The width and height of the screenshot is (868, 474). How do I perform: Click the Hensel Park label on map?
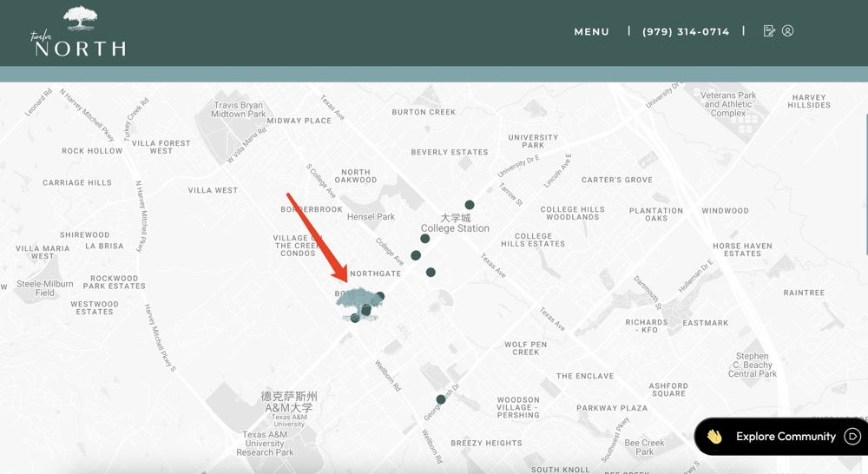tap(371, 217)
